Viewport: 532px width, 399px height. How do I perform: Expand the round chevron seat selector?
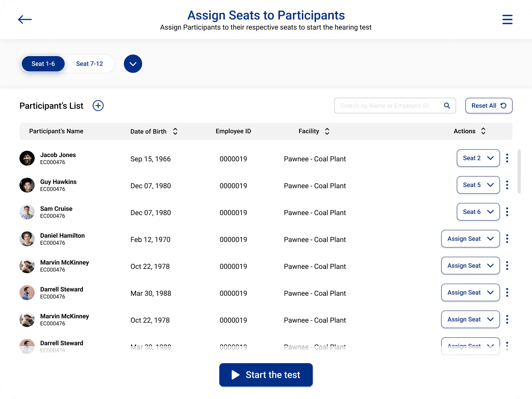tap(133, 64)
